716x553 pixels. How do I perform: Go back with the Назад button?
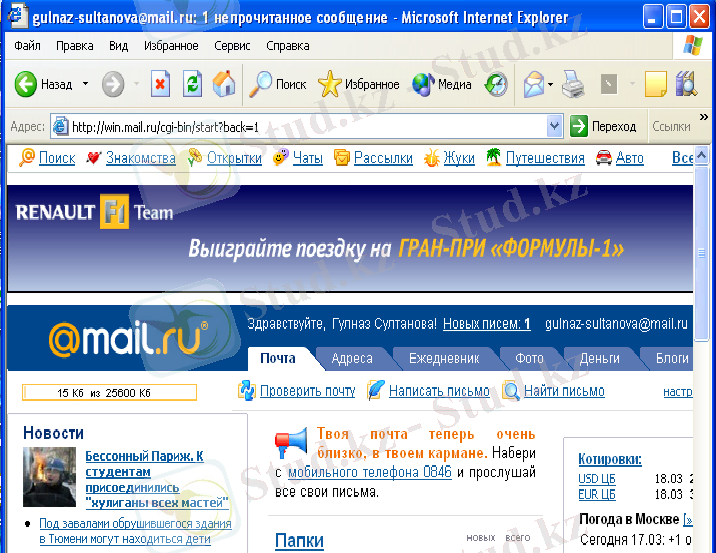(x=43, y=84)
